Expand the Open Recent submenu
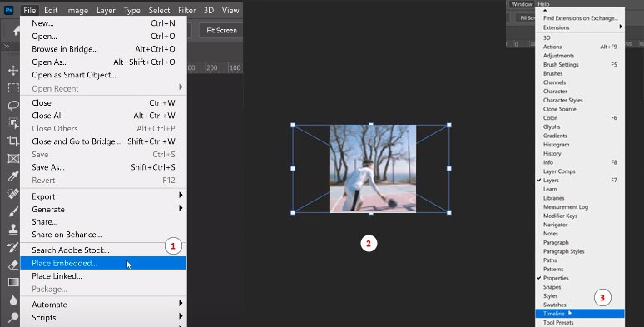 click(103, 88)
